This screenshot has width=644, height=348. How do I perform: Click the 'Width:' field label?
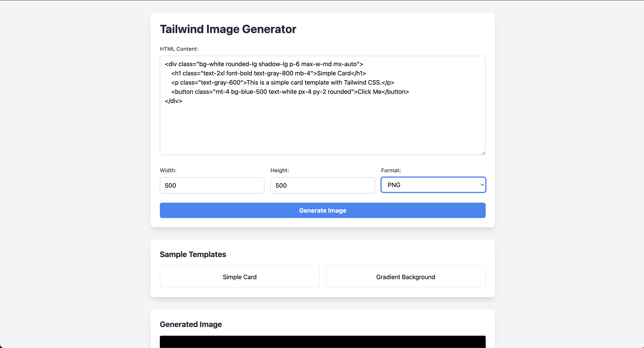coord(168,170)
